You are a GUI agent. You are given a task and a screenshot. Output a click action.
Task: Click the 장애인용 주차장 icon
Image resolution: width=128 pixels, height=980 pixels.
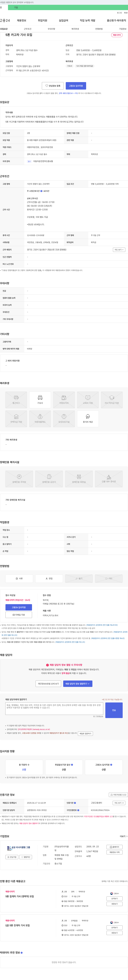[19, 479]
